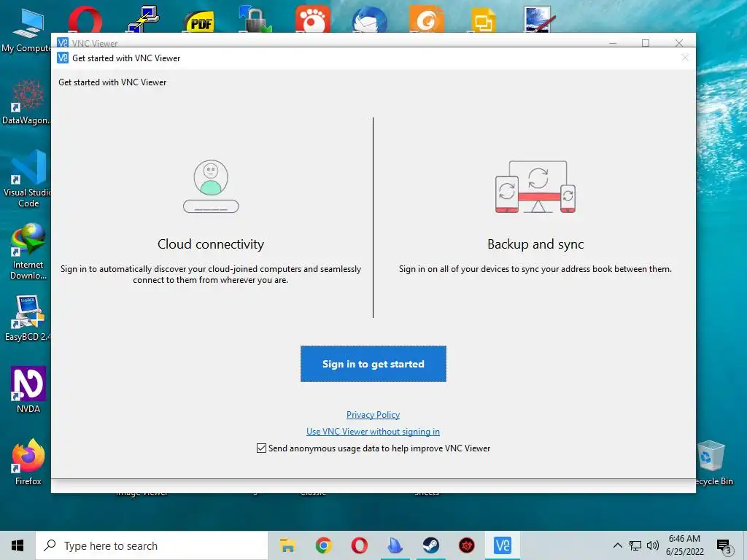This screenshot has height=560, width=747.
Task: Launch Chrome from the taskbar
Action: pyautogui.click(x=323, y=545)
